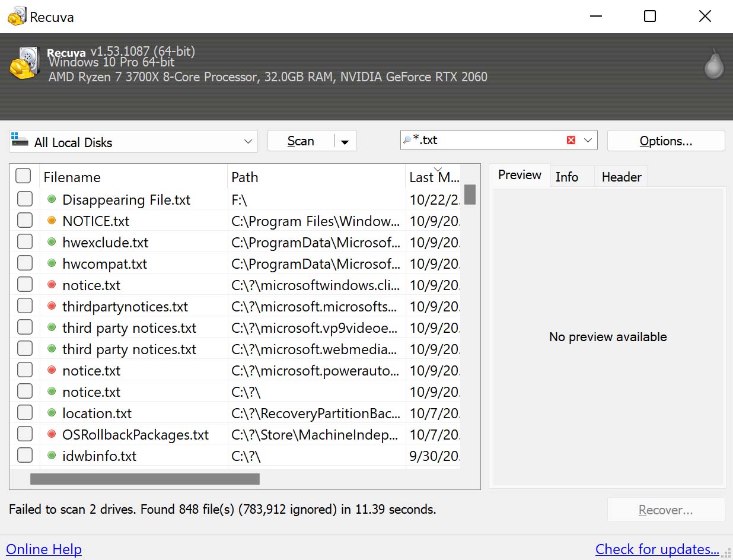Click the drives icon in All Local Disks
The height and width of the screenshot is (560, 733).
pos(20,140)
